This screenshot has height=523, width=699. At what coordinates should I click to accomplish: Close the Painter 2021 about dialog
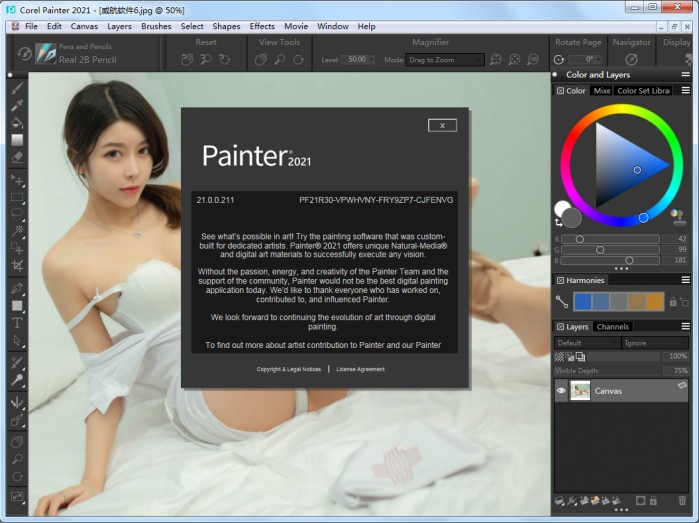pyautogui.click(x=442, y=125)
